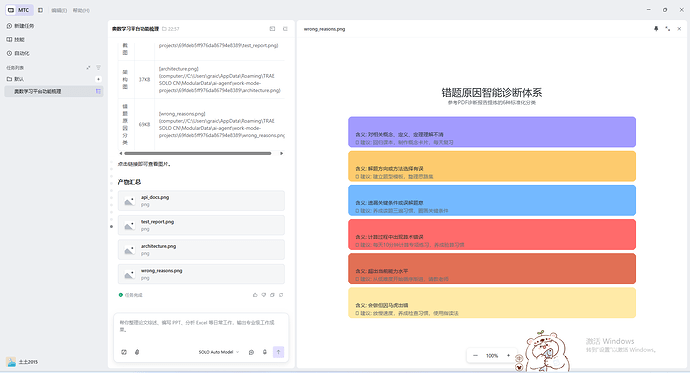Open the test_report.png file card
Viewport: 690px width, 373px height.
click(x=201, y=225)
